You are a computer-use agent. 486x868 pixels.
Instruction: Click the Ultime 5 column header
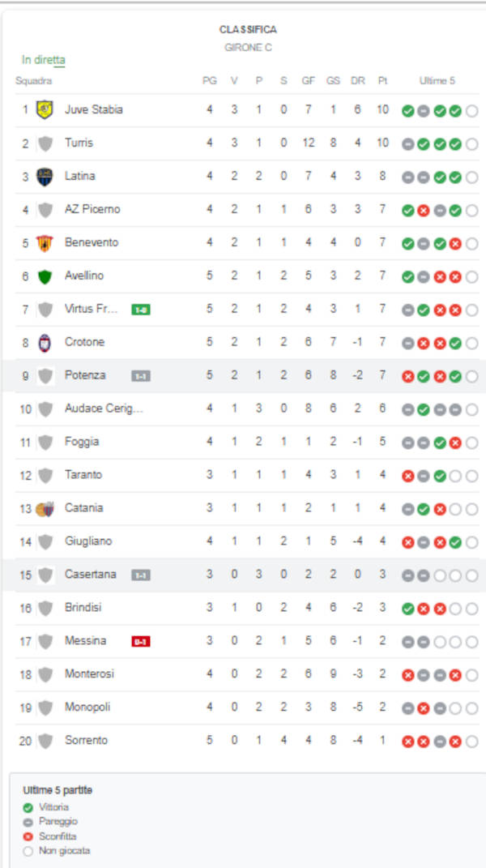point(437,81)
